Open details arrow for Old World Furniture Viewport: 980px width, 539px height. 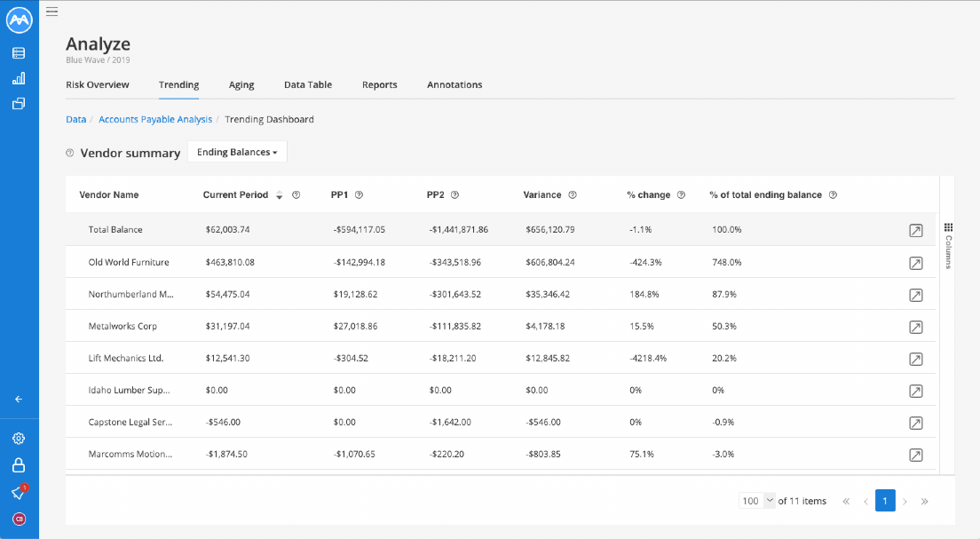(x=915, y=263)
